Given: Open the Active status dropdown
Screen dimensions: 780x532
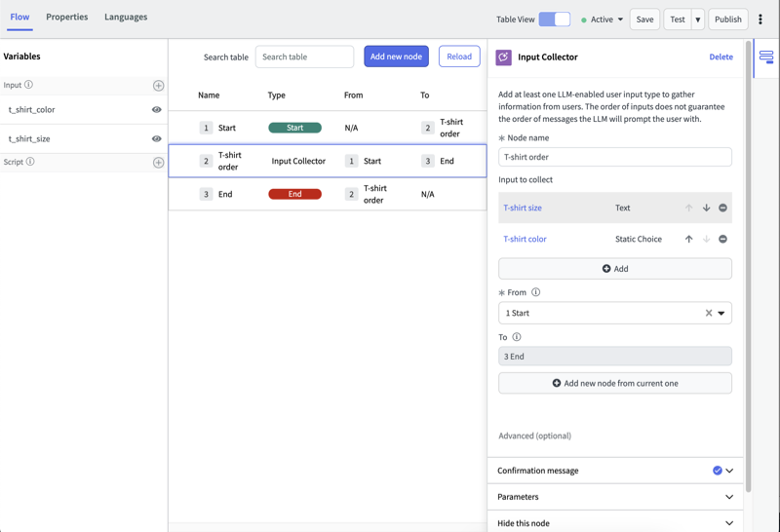Looking at the screenshot, I should (603, 19).
